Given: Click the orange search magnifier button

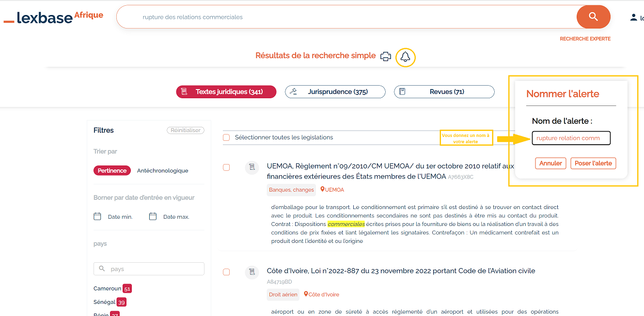Looking at the screenshot, I should pyautogui.click(x=593, y=17).
